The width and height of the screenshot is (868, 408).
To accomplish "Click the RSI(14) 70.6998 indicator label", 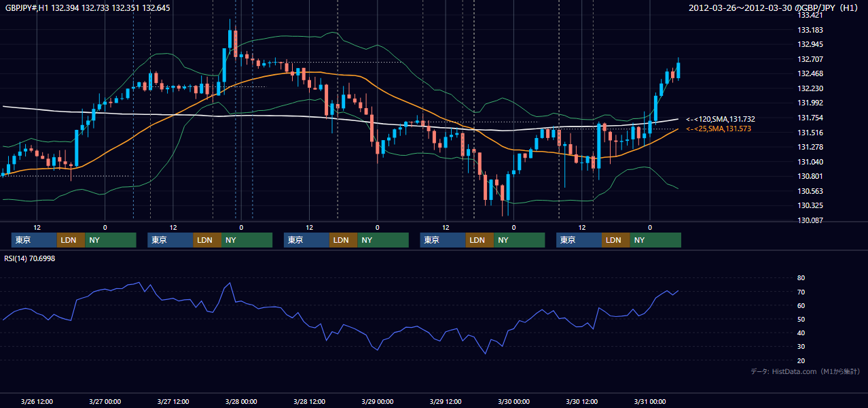I will (29, 258).
